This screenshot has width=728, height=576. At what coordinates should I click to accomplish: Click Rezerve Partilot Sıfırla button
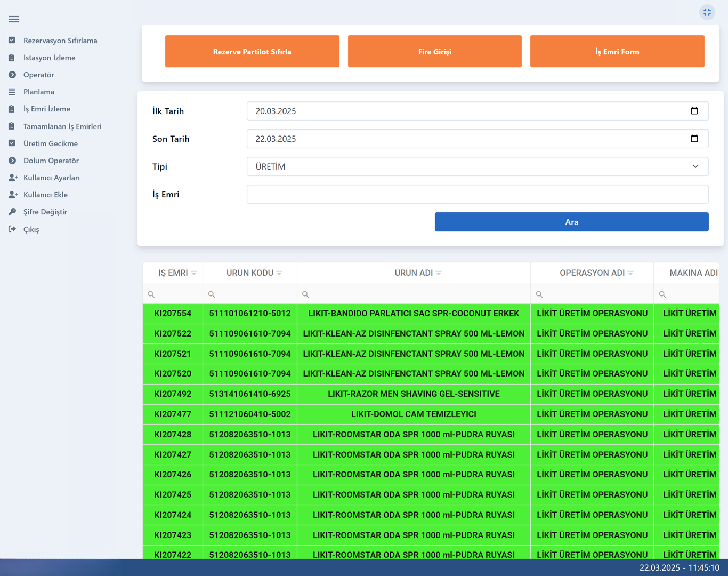pyautogui.click(x=252, y=51)
